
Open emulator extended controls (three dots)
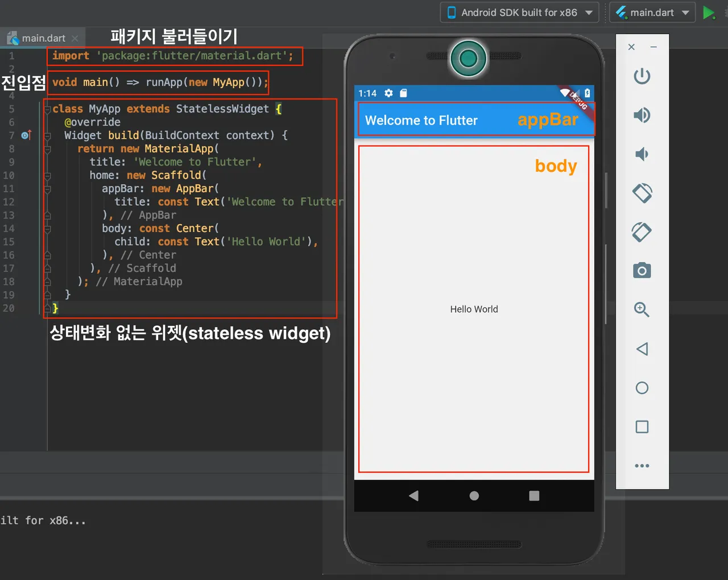click(642, 466)
